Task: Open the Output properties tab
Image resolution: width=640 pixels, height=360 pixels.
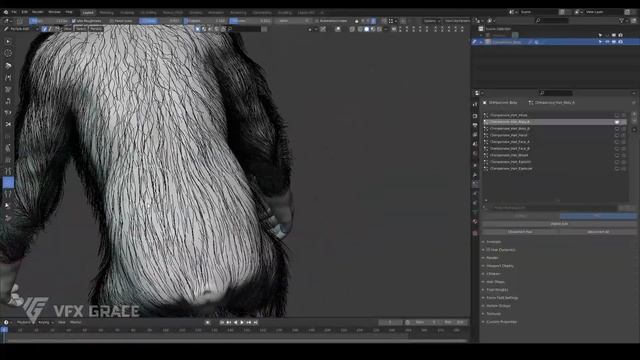Action: coord(475,125)
